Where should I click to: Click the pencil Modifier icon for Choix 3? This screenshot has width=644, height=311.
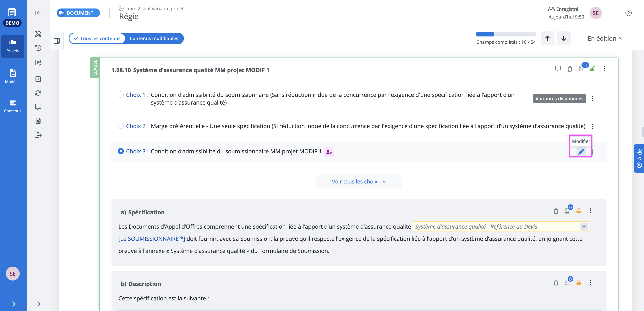(x=581, y=152)
